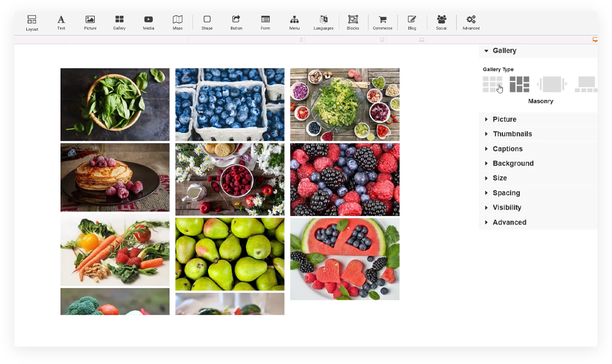Expand the Spacing settings section

point(506,193)
